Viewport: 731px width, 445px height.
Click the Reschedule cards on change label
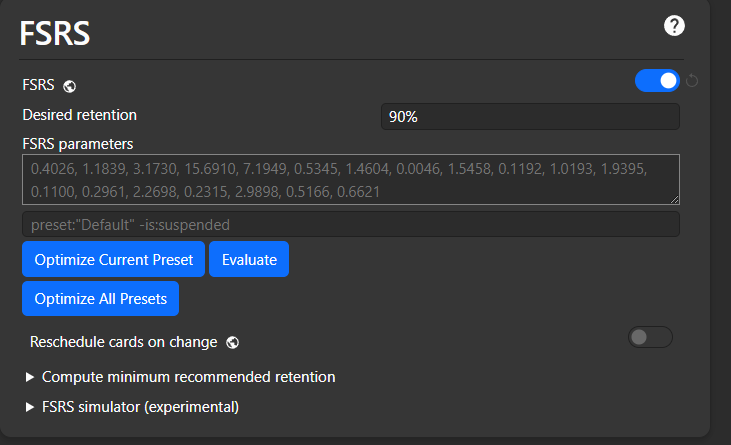124,342
